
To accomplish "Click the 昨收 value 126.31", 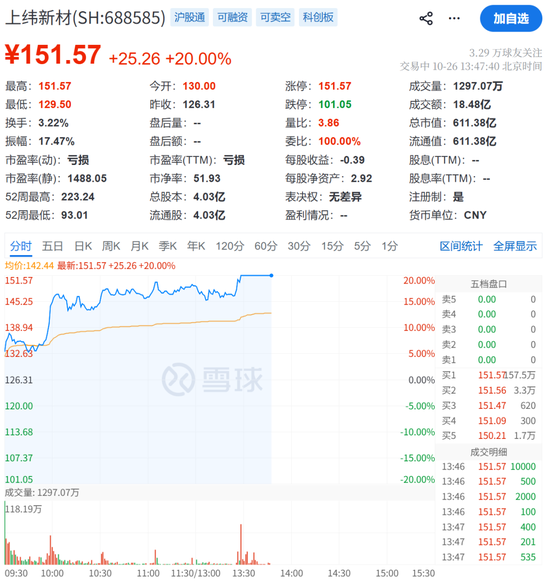I will 199,104.
